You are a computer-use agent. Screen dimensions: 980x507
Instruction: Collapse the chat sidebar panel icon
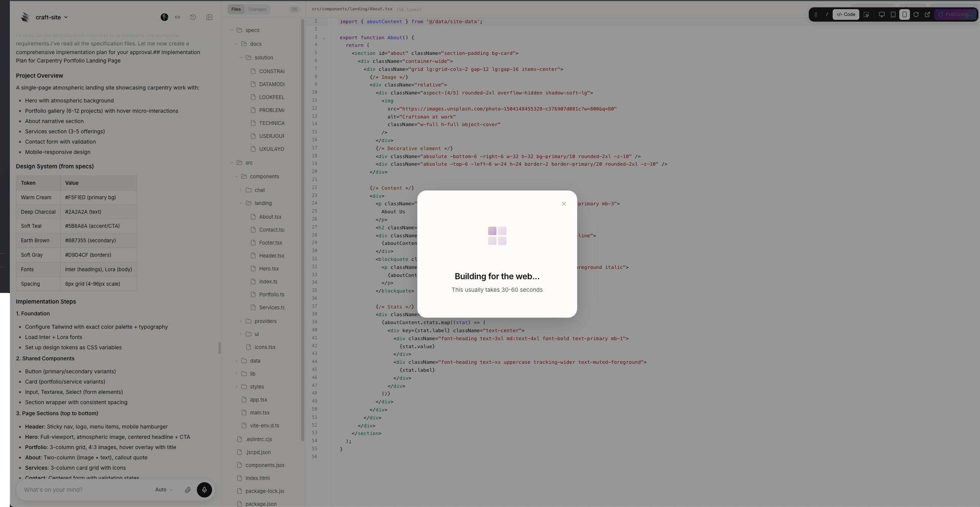click(209, 17)
